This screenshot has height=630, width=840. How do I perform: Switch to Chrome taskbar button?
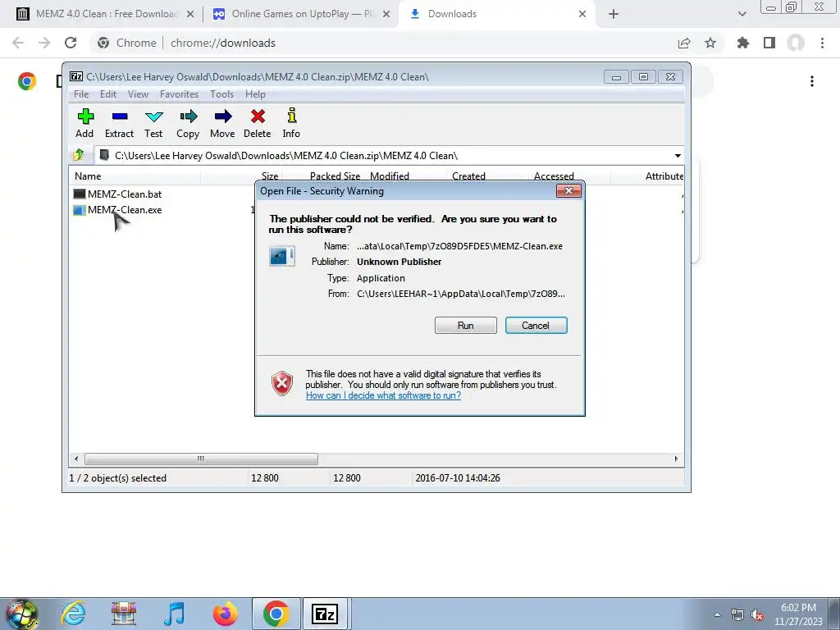[x=276, y=614]
